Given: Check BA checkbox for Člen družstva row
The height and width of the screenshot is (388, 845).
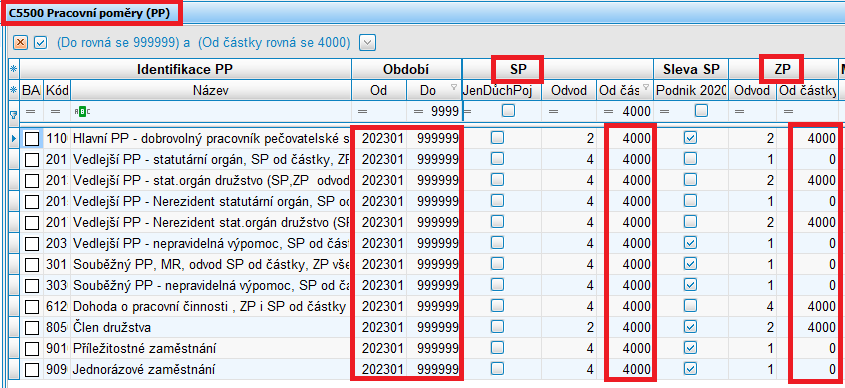Looking at the screenshot, I should pos(32,328).
